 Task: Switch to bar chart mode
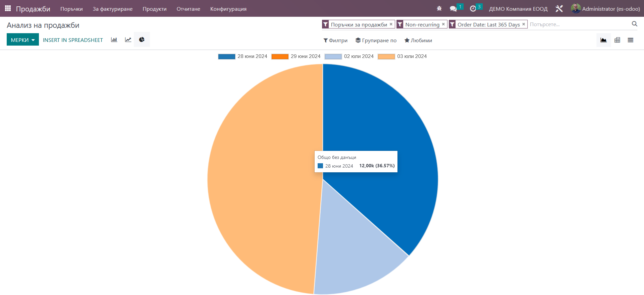point(114,40)
